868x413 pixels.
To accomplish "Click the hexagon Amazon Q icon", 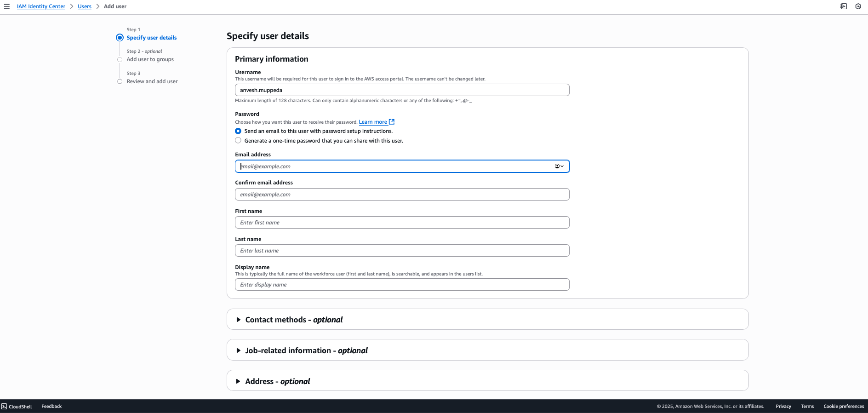I will click(858, 6).
